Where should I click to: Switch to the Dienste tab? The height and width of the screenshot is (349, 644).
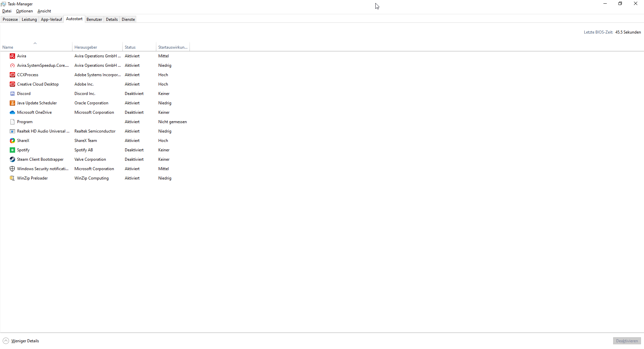pos(128,19)
